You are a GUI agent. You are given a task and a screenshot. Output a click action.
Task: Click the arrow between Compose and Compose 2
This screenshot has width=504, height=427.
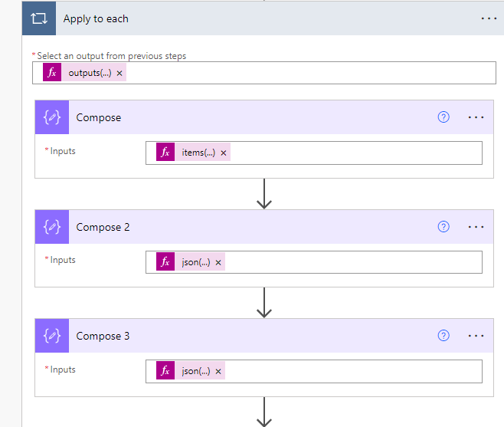click(x=264, y=194)
